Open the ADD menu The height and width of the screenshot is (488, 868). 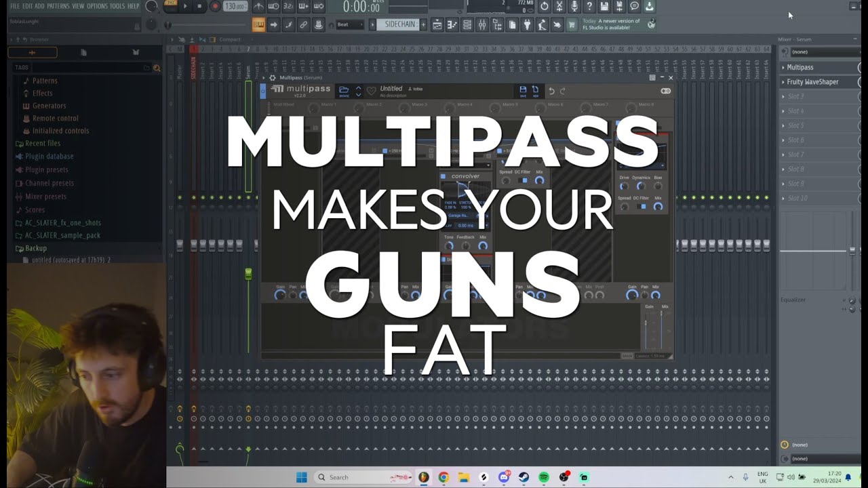pyautogui.click(x=39, y=6)
